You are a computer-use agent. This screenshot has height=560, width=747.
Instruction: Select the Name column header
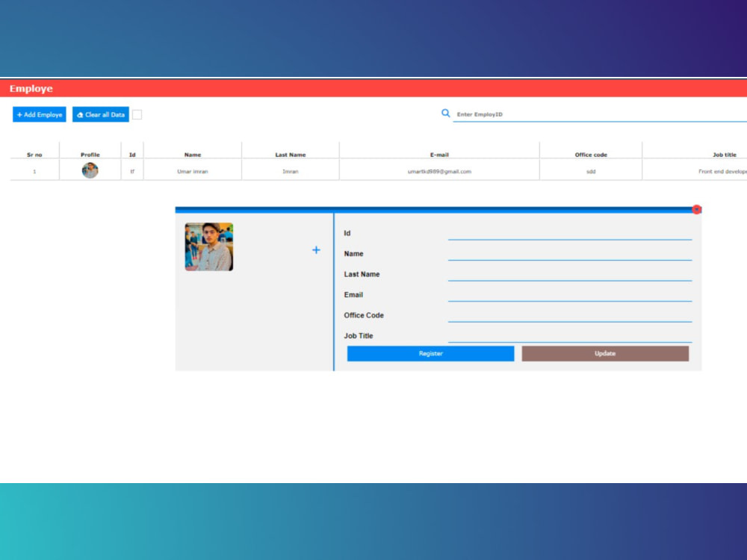tap(193, 155)
